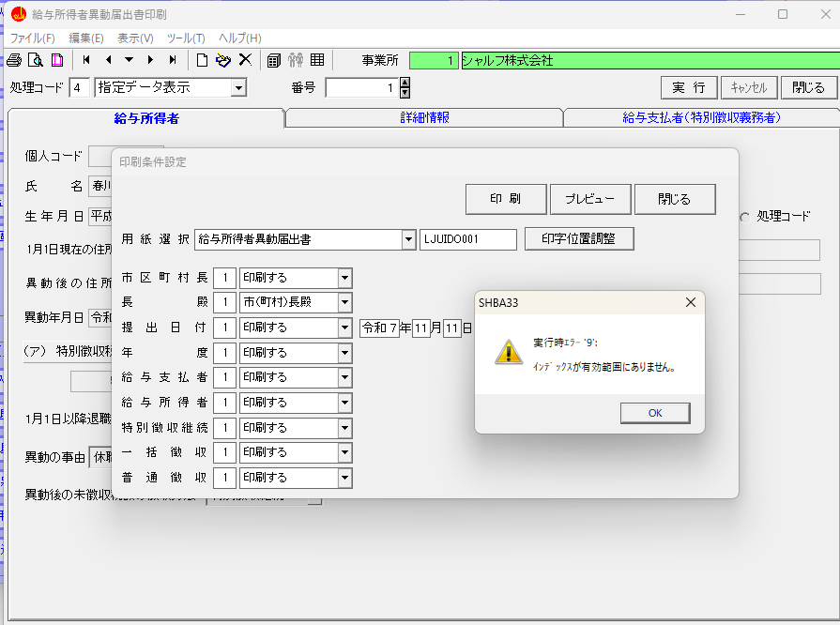840x625 pixels.
Task: Open the calculator icon in the toolbar
Action: 274,60
